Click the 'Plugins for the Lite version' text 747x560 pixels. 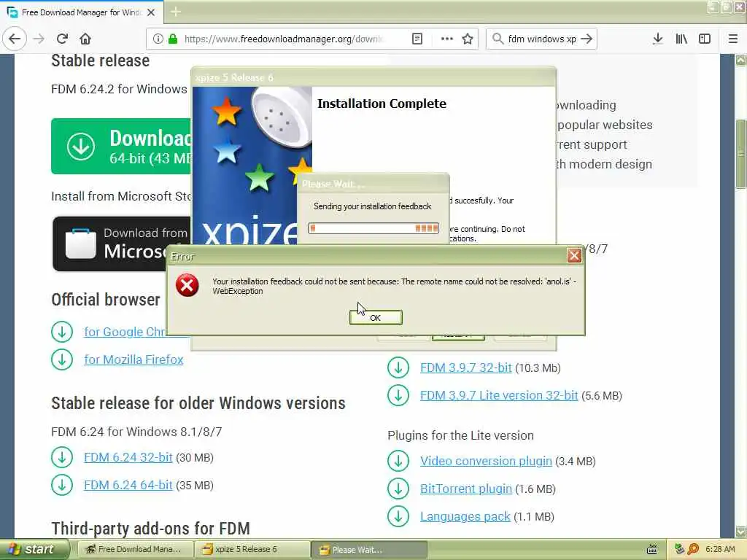(460, 436)
